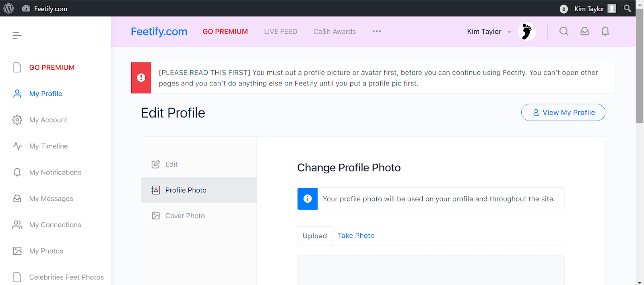
Task: Open the Edit profile section
Action: pyautogui.click(x=199, y=164)
